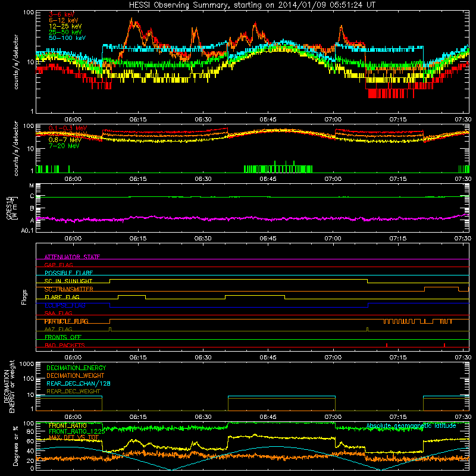
Task: Click 07:00 tick label under top keV panel
Action: point(333,120)
